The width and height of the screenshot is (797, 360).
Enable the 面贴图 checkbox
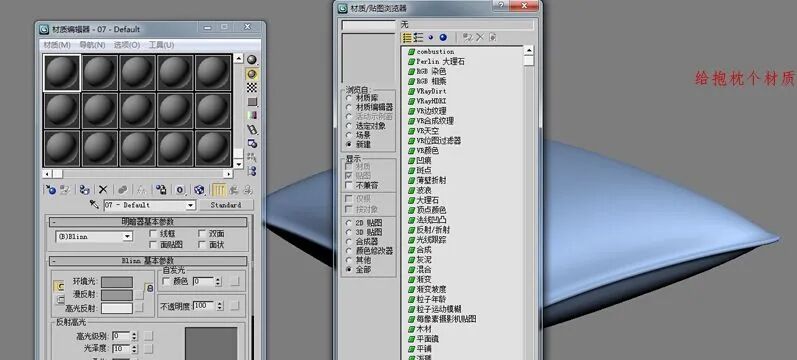click(153, 245)
